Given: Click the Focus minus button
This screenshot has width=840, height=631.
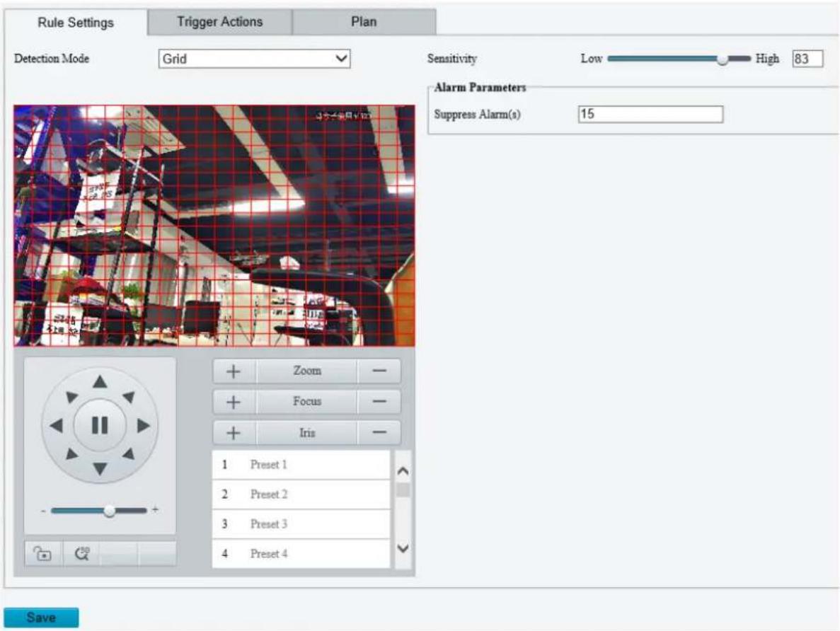Looking at the screenshot, I should tap(379, 402).
